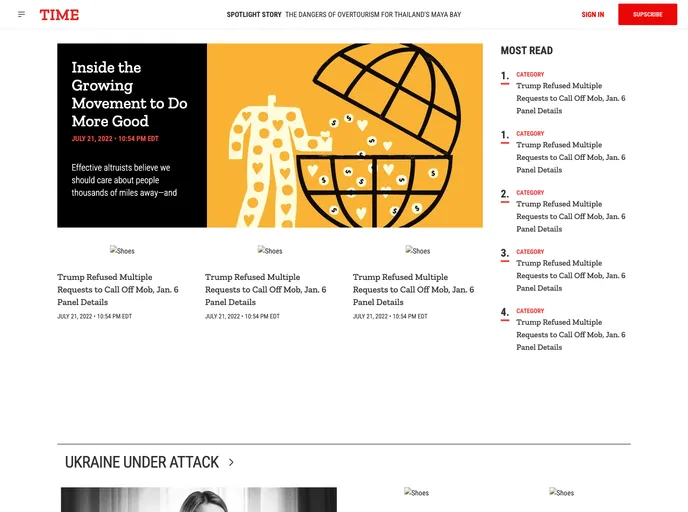Open the Ukraine Under Attack section heading

pyautogui.click(x=142, y=462)
